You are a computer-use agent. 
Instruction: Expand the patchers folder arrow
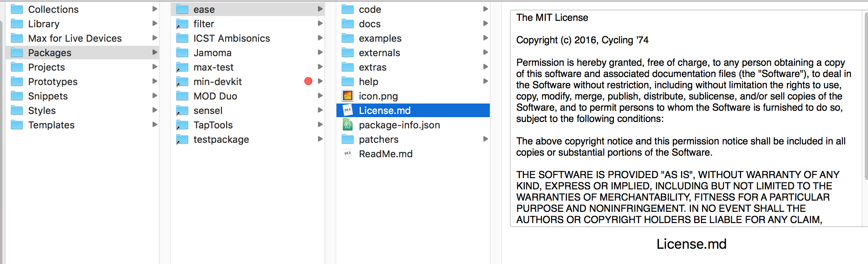[x=485, y=139]
